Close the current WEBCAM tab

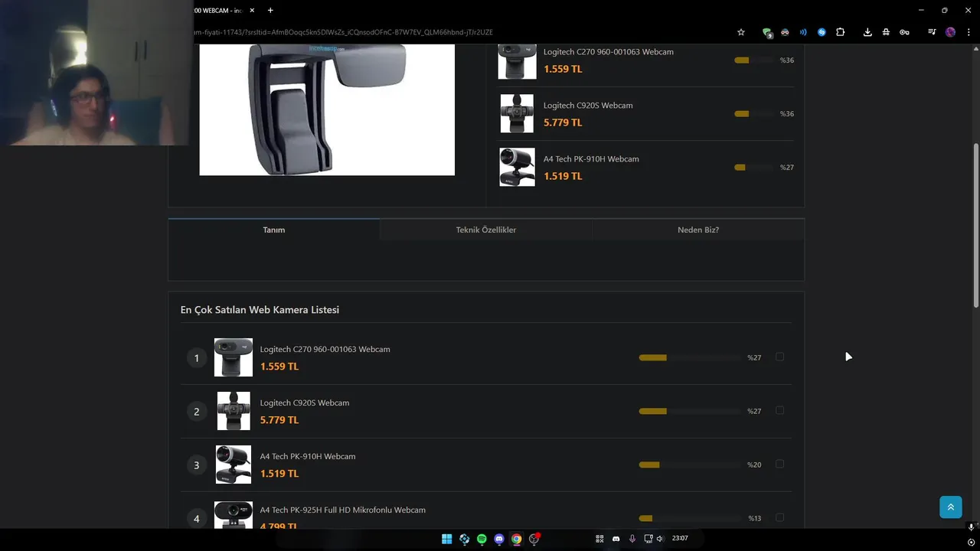coord(253,10)
